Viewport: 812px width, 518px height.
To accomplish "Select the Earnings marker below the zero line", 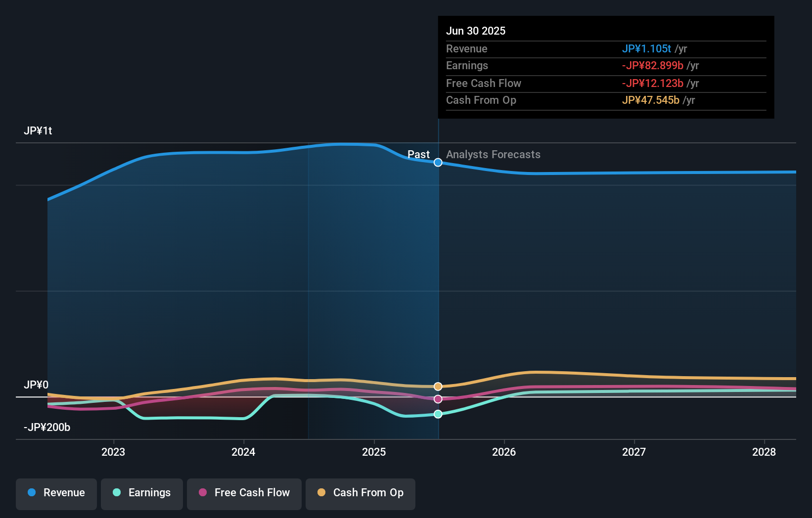I will coord(438,414).
